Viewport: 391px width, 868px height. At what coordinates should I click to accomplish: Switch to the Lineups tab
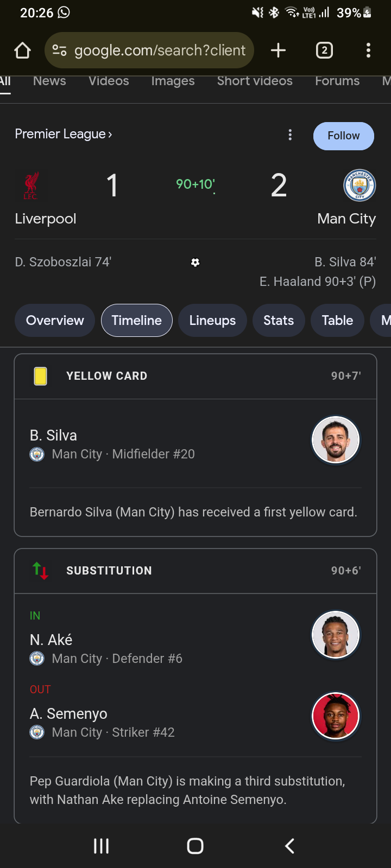point(212,321)
